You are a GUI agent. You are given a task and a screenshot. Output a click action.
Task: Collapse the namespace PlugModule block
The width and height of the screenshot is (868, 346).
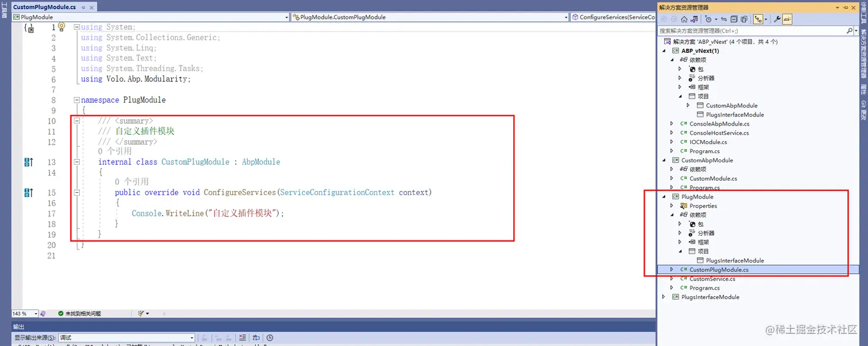(x=76, y=100)
